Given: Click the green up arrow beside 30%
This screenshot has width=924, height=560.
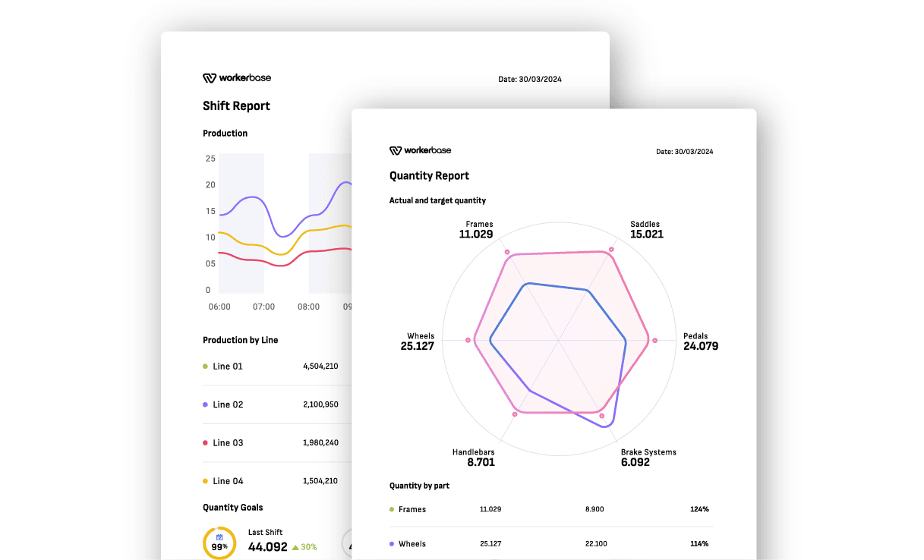Looking at the screenshot, I should 295,547.
